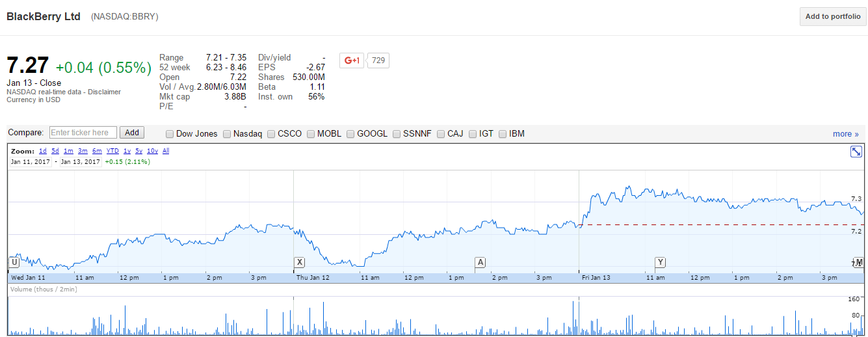Click the 729 share count bubble
This screenshot has height=337, width=868.
click(x=378, y=61)
